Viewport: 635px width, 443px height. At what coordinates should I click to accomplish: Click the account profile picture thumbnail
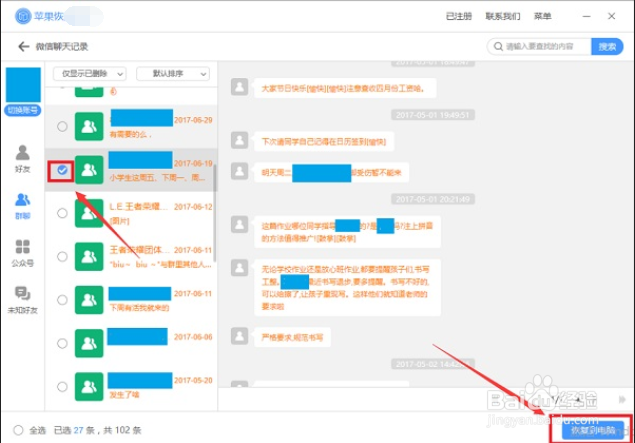(23, 85)
